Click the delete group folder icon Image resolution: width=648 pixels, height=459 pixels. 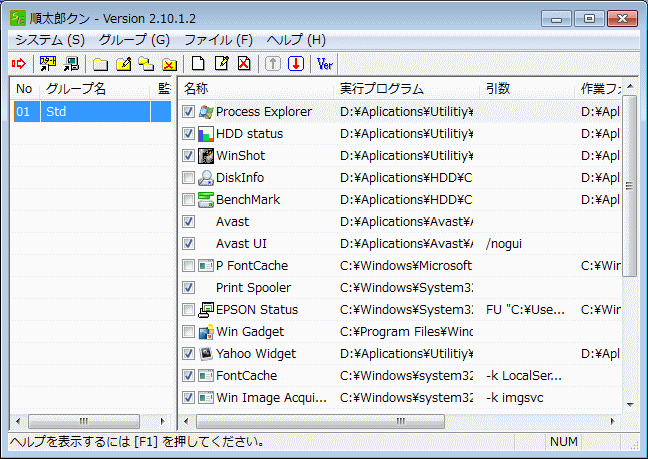(169, 64)
